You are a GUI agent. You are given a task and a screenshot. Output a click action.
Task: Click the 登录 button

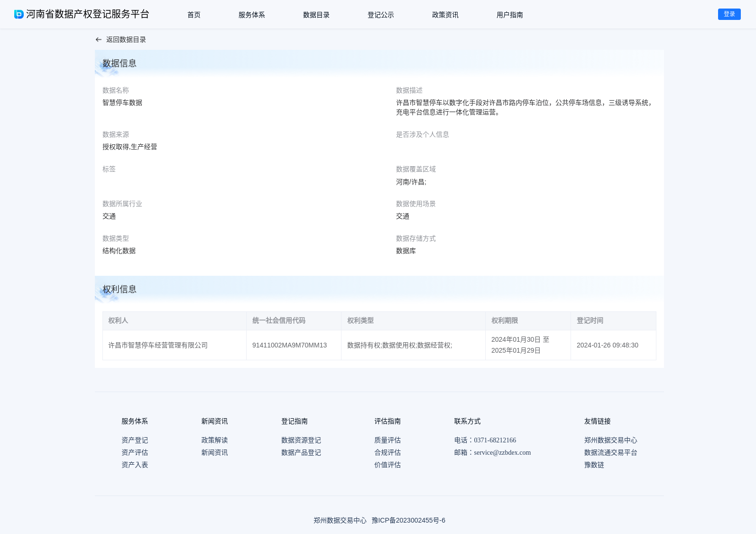click(x=729, y=14)
